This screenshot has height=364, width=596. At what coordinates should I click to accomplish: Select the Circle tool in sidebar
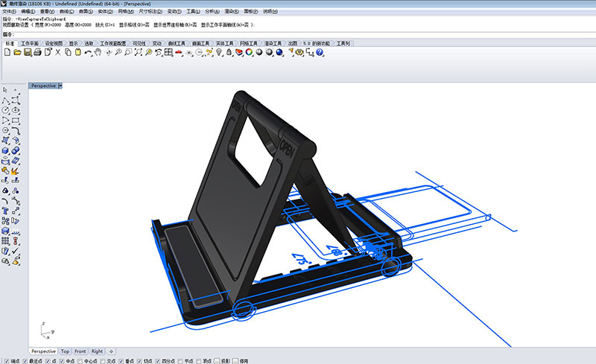(6, 110)
